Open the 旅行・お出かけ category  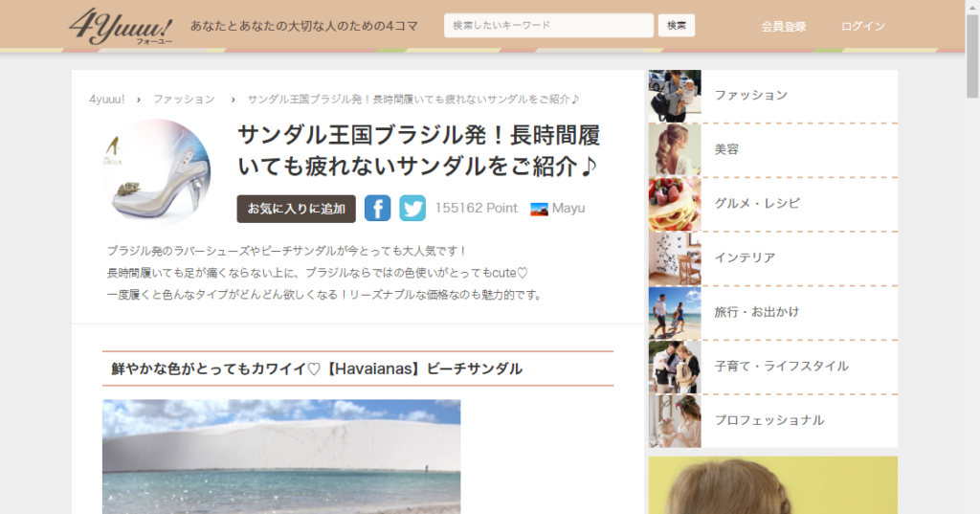(x=756, y=312)
